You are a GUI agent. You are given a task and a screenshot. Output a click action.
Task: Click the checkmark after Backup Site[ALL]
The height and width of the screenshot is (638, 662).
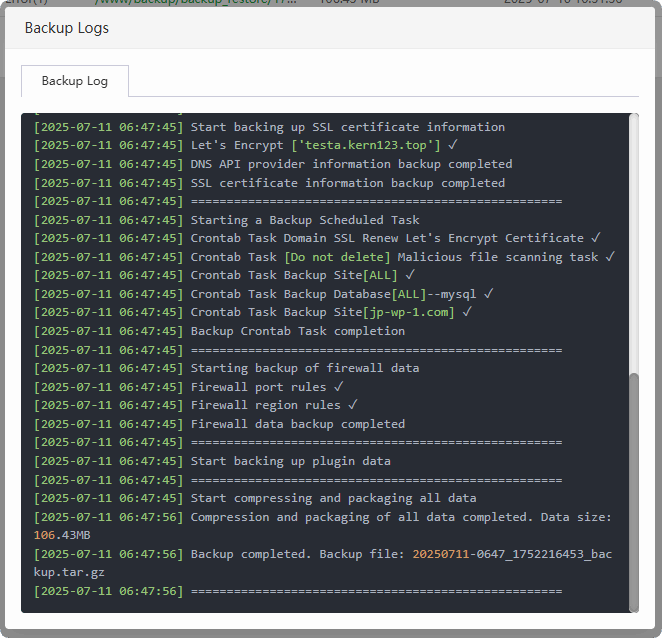pos(410,275)
